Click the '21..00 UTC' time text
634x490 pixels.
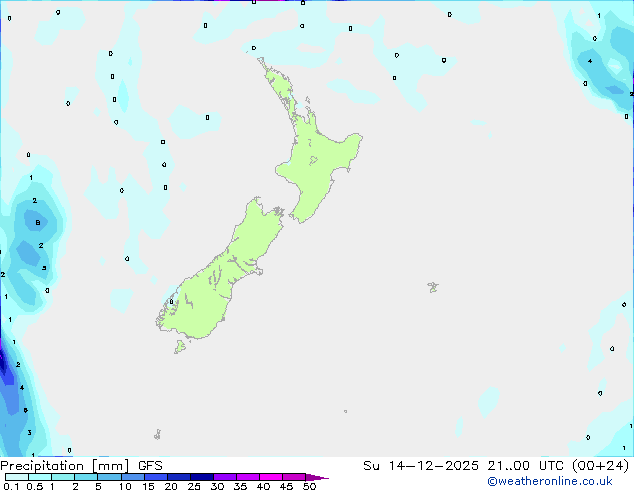(525, 466)
